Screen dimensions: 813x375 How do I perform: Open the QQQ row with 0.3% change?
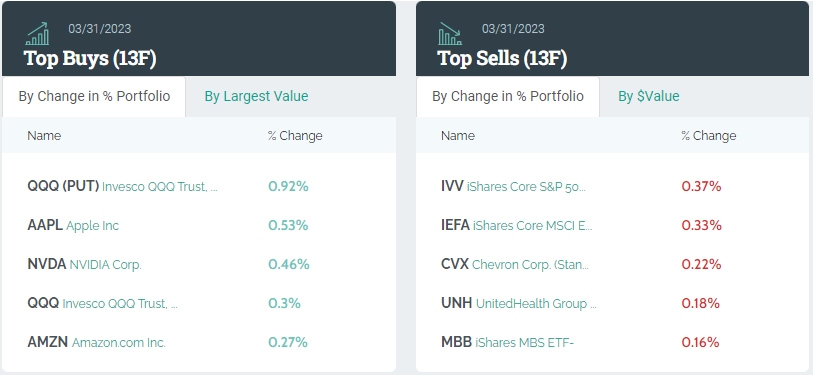tap(102, 303)
